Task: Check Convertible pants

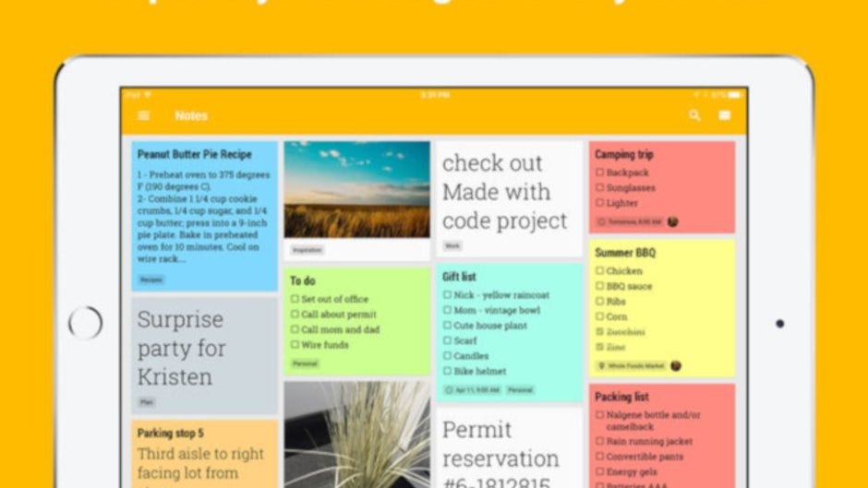Action: pos(599,457)
